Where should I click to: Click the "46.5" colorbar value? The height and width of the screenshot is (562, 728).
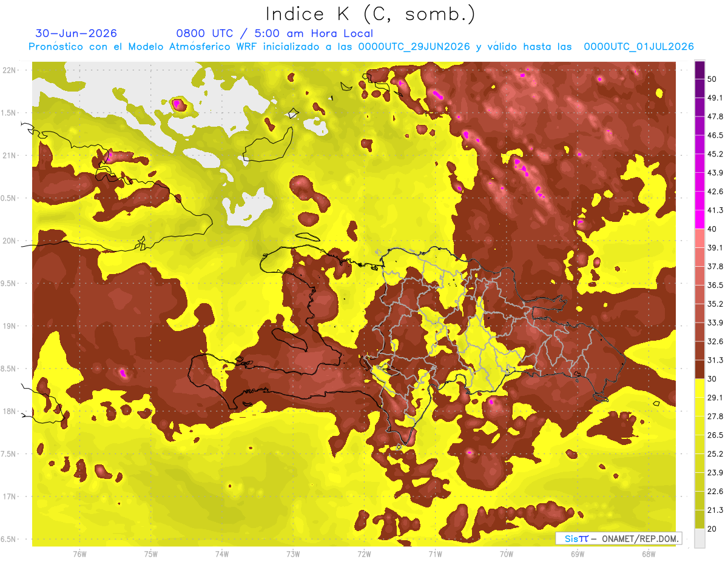tap(715, 135)
